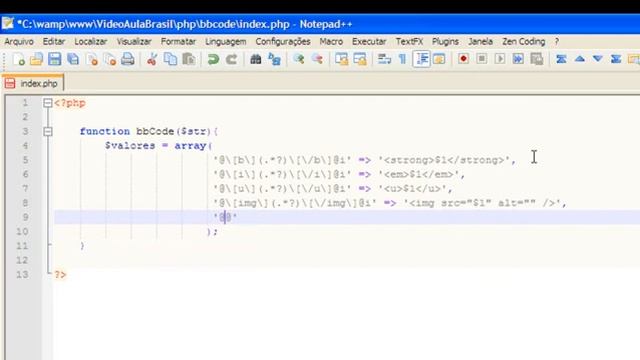Click the '<img src="$1" alt="" />' string
The image size is (640, 360).
coord(482,203)
